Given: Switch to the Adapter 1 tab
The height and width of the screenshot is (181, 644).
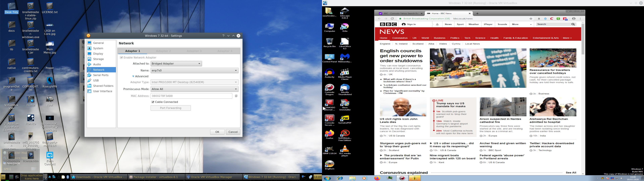Looking at the screenshot, I should click(x=132, y=51).
